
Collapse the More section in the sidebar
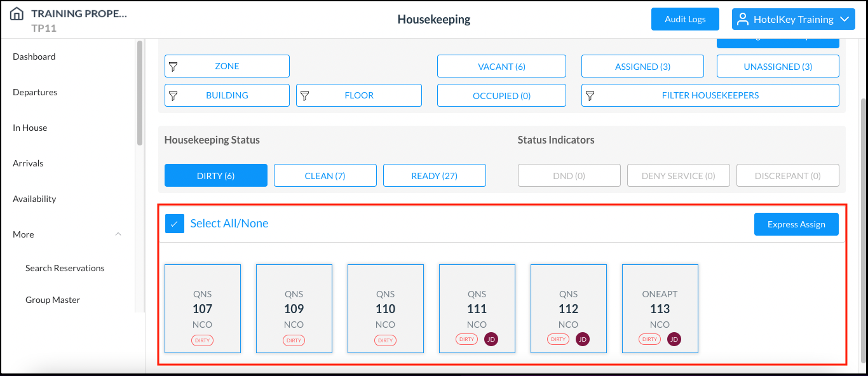click(x=118, y=234)
